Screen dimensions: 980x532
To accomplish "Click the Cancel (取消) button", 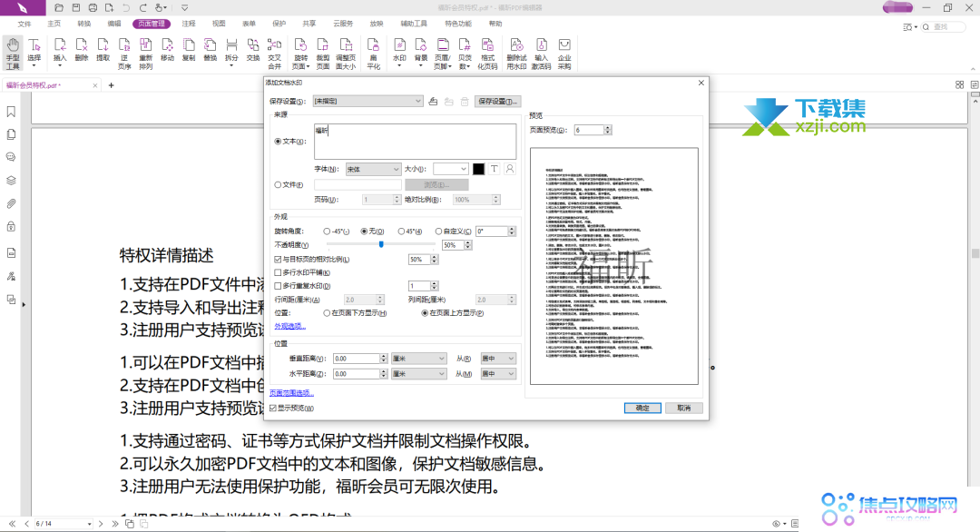I will [x=684, y=408].
